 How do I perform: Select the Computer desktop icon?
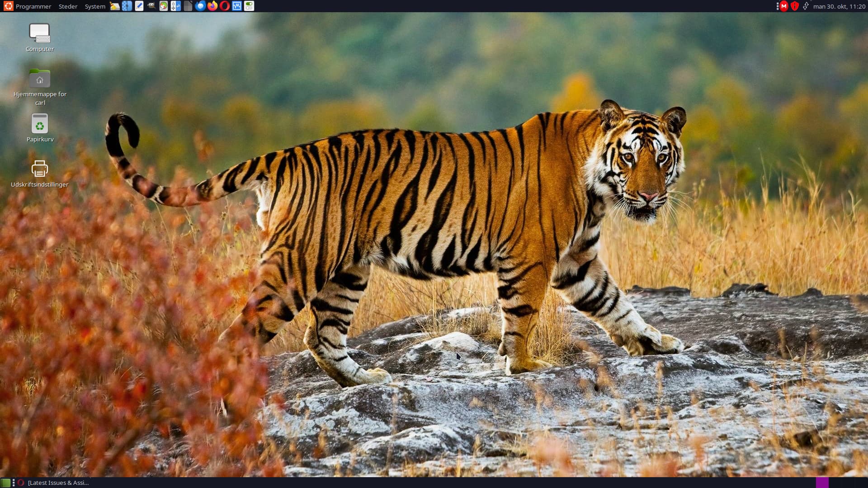(40, 38)
